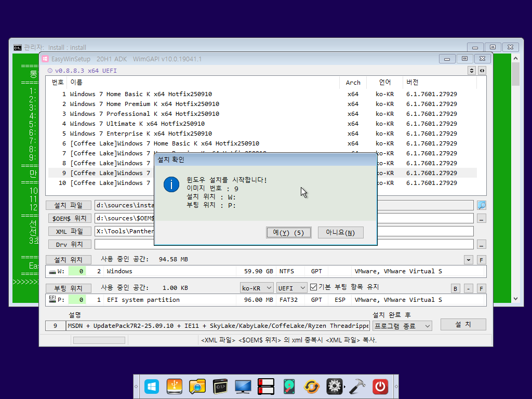Select row 6 Coffee Lake Home Basic
The image size is (532, 399).
(x=262, y=143)
